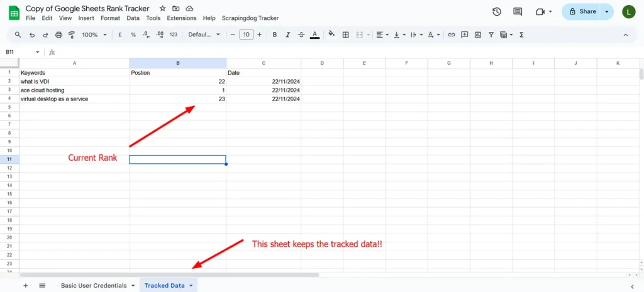Show all sheets list
The width and height of the screenshot is (644, 292).
[x=42, y=286]
